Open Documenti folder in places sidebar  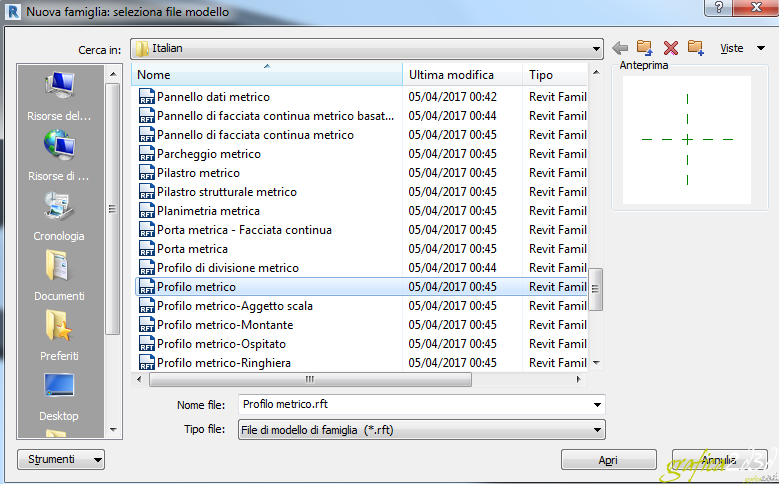[x=59, y=276]
